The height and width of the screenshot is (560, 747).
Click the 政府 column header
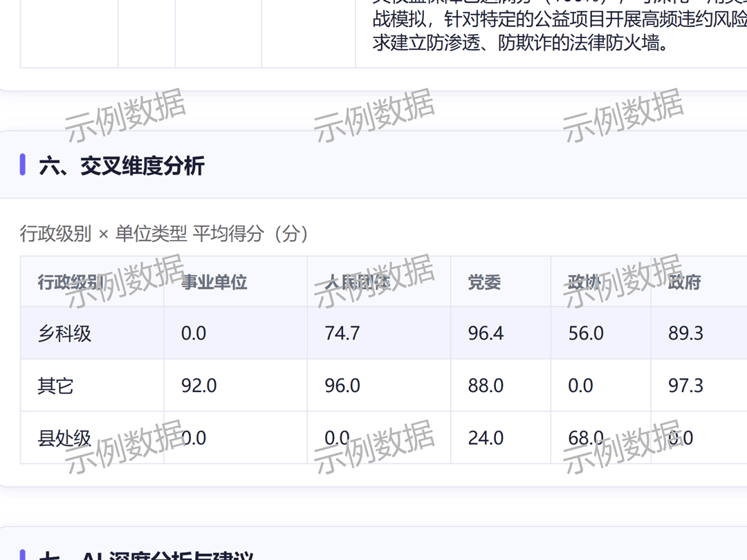point(685,282)
